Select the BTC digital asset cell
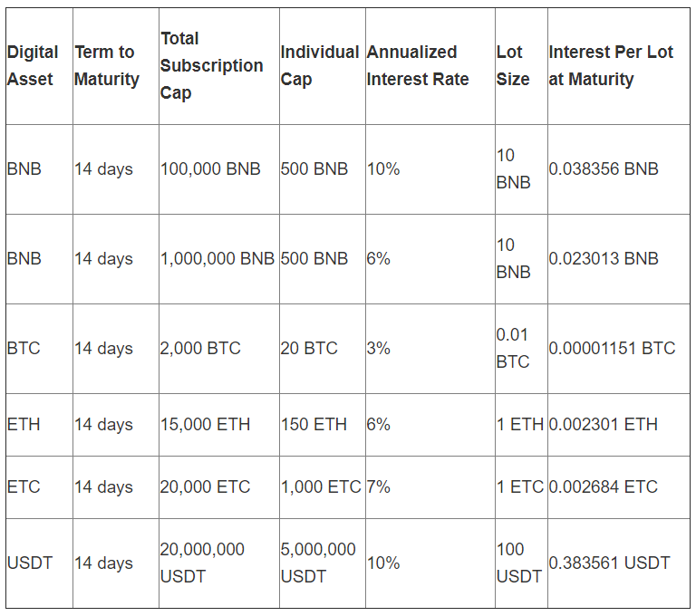The width and height of the screenshot is (696, 616). [x=24, y=349]
